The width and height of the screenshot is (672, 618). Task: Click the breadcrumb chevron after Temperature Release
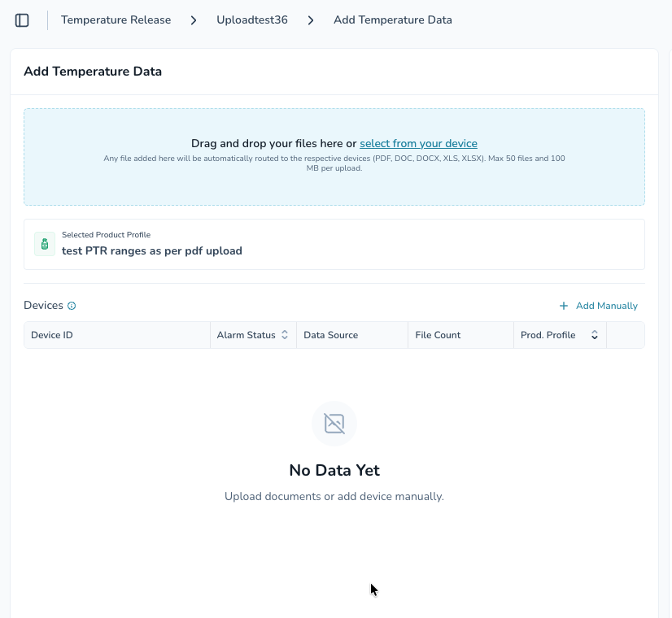point(194,20)
